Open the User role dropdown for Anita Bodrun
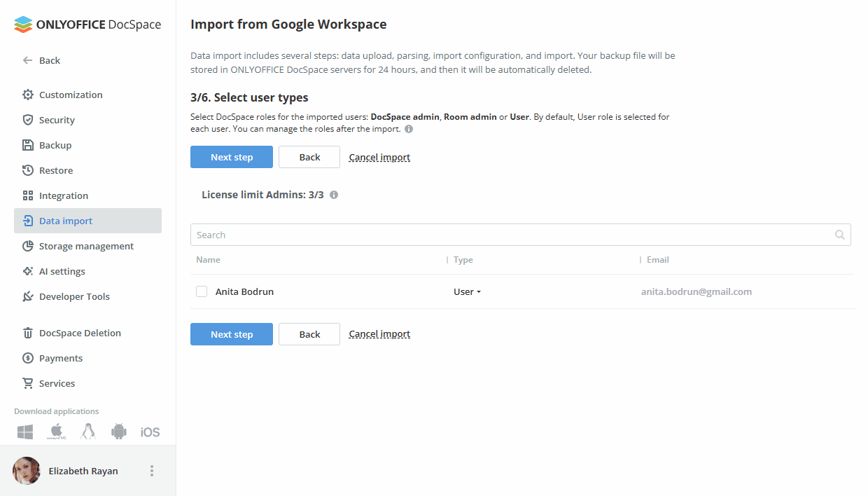The width and height of the screenshot is (868, 496). point(467,291)
